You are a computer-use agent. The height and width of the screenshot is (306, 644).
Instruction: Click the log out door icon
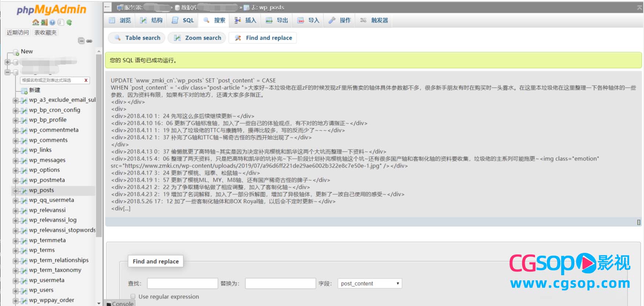pyautogui.click(x=44, y=22)
